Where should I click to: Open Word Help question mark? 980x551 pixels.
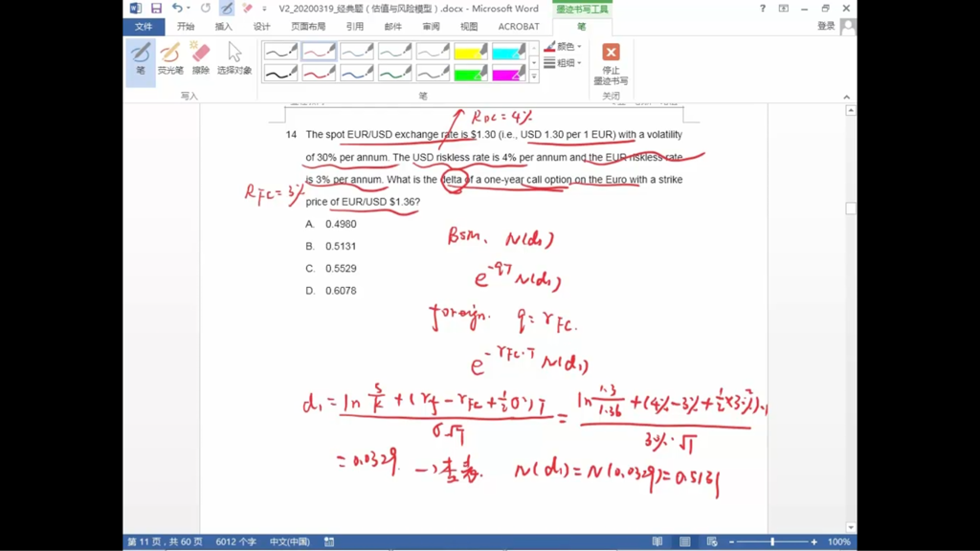click(763, 8)
